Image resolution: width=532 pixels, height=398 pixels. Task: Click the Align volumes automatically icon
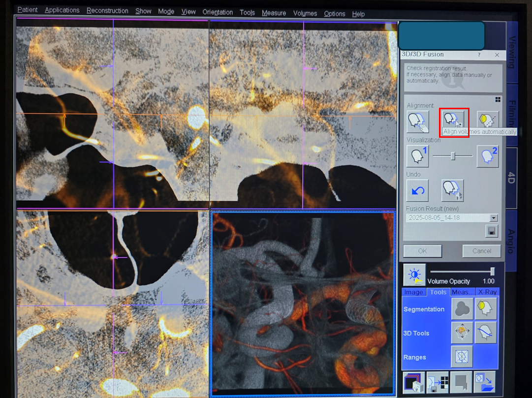(x=453, y=120)
